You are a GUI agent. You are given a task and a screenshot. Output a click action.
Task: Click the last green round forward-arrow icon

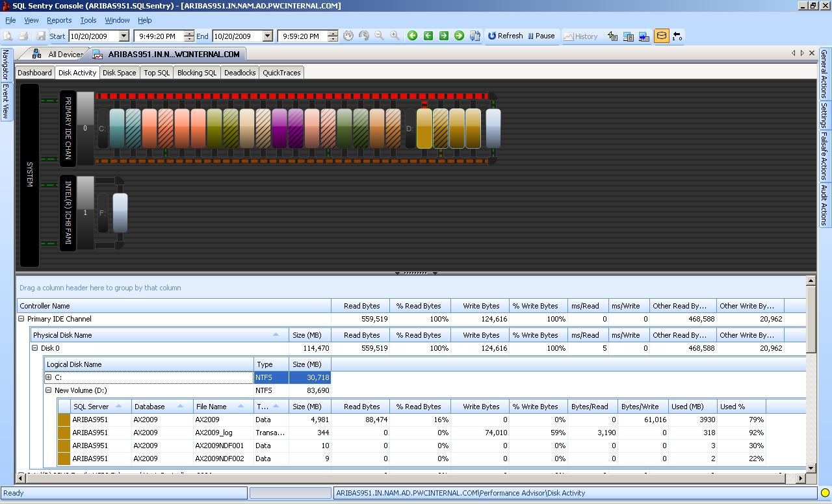459,36
